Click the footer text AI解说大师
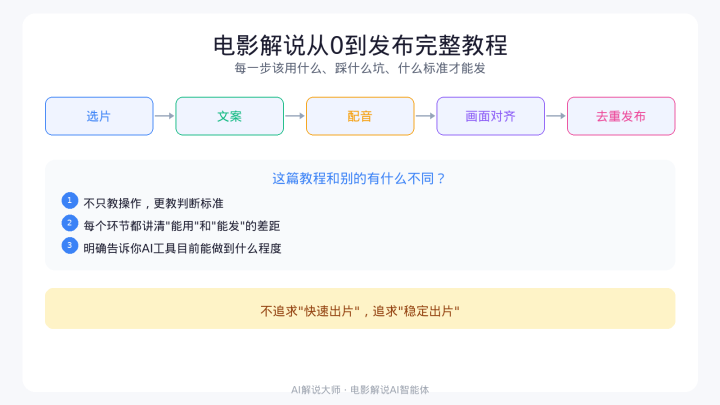 click(x=316, y=389)
